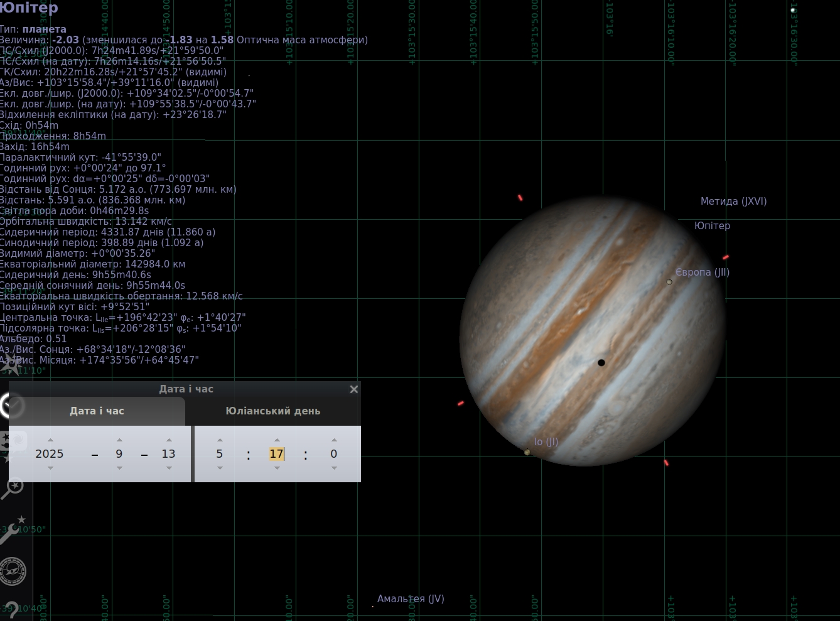Click the Аз./Вис. Місяця info line
This screenshot has width=840, height=621.
click(x=99, y=360)
